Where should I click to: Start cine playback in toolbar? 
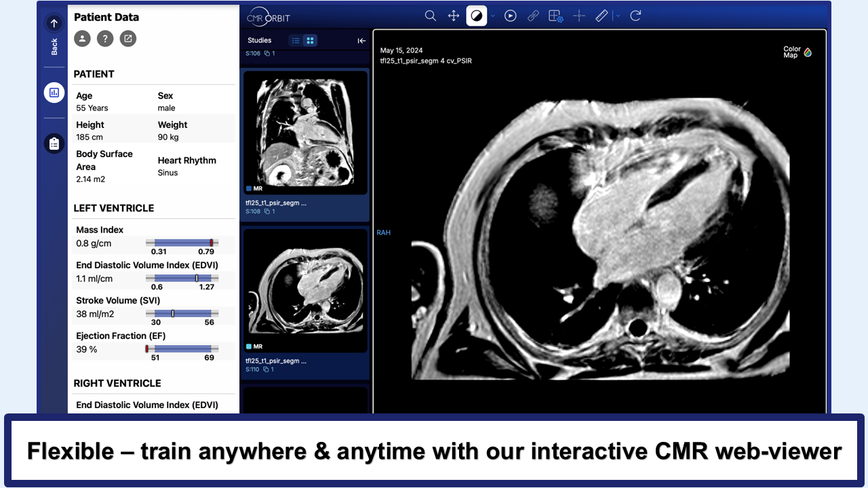pyautogui.click(x=511, y=16)
